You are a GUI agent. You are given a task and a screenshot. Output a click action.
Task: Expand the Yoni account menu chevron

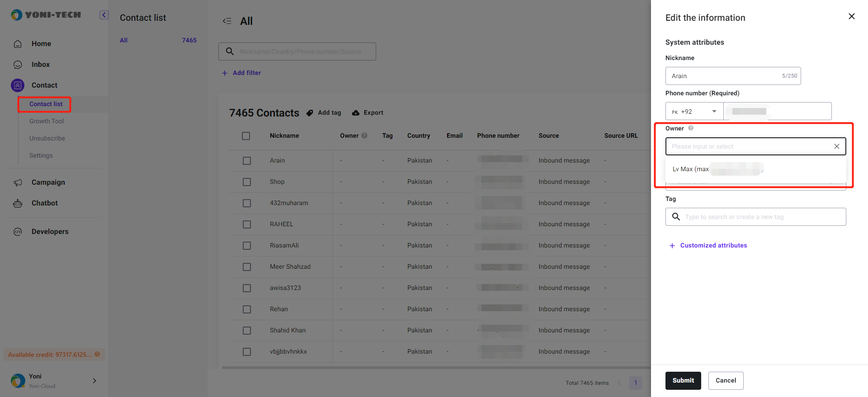pos(94,381)
